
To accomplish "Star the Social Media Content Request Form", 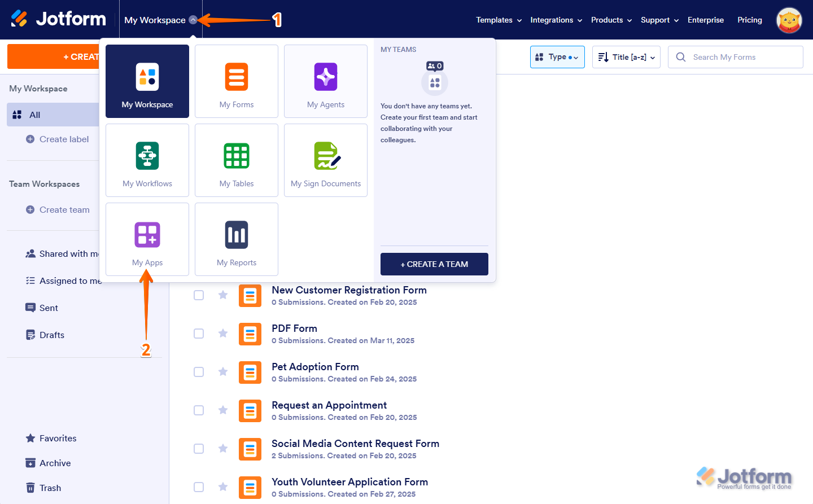I will pos(223,448).
